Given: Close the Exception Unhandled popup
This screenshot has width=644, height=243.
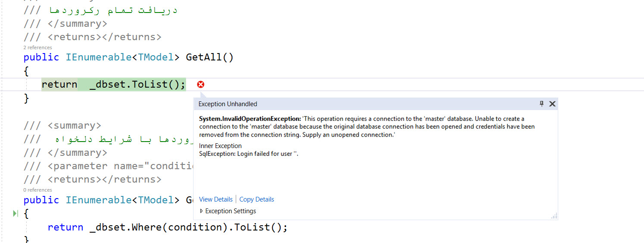Looking at the screenshot, I should [x=552, y=104].
